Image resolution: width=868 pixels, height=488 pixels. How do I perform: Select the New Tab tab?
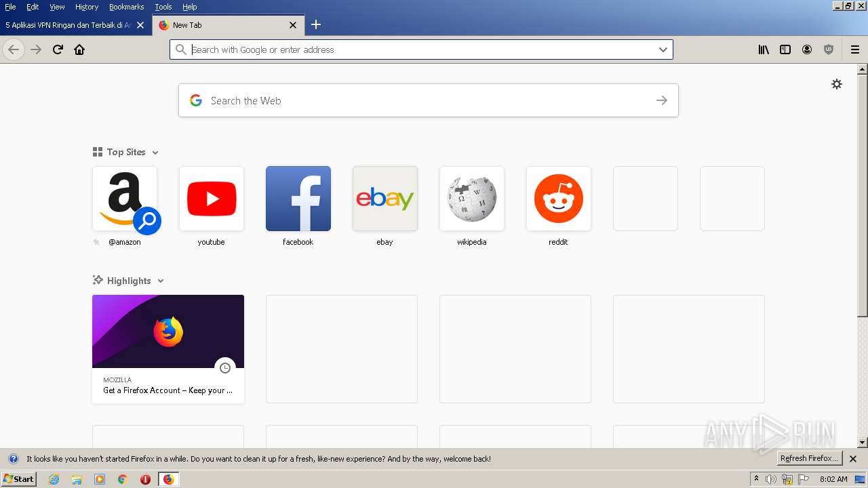point(227,25)
